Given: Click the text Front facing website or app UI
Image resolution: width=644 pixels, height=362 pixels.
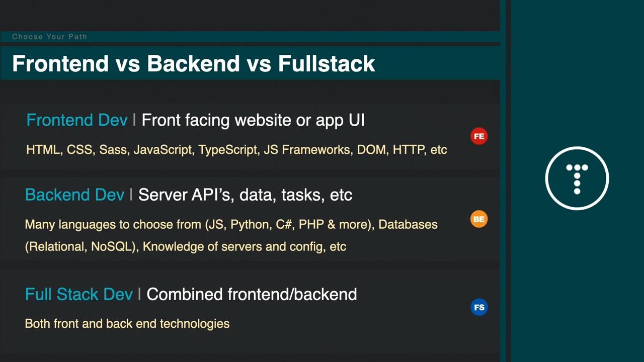Looking at the screenshot, I should click(x=253, y=120).
